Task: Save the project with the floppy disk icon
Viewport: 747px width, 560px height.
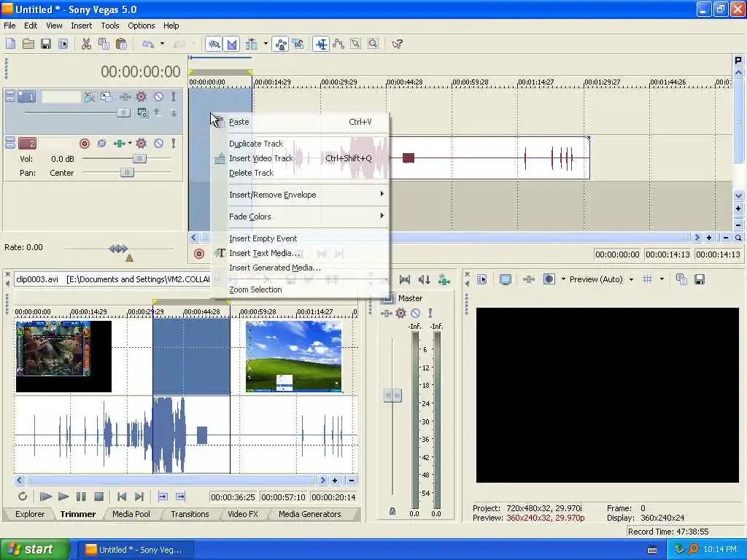Action: tap(46, 44)
